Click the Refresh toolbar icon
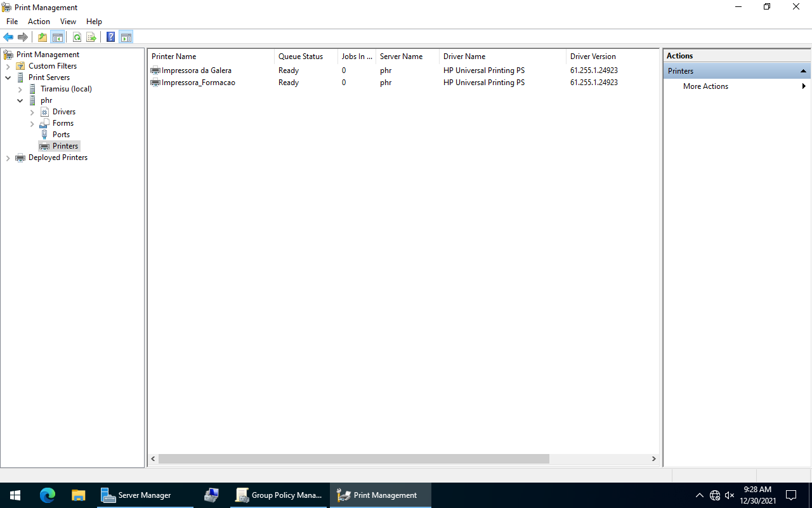The height and width of the screenshot is (508, 812). [x=77, y=37]
